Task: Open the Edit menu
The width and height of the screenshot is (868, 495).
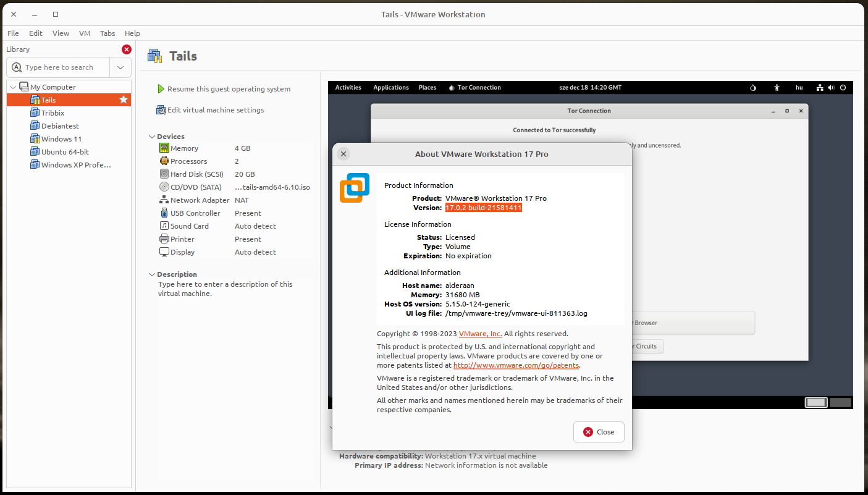Action: click(36, 33)
